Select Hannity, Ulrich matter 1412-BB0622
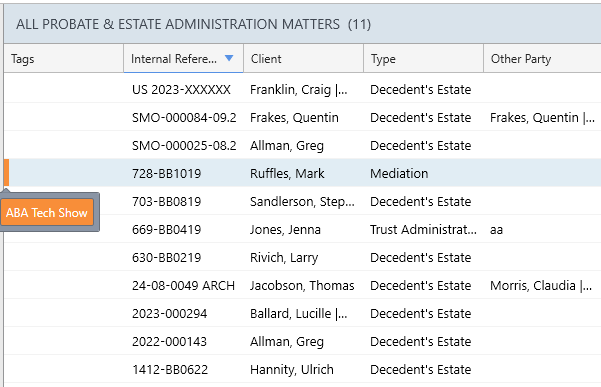 pos(302,369)
